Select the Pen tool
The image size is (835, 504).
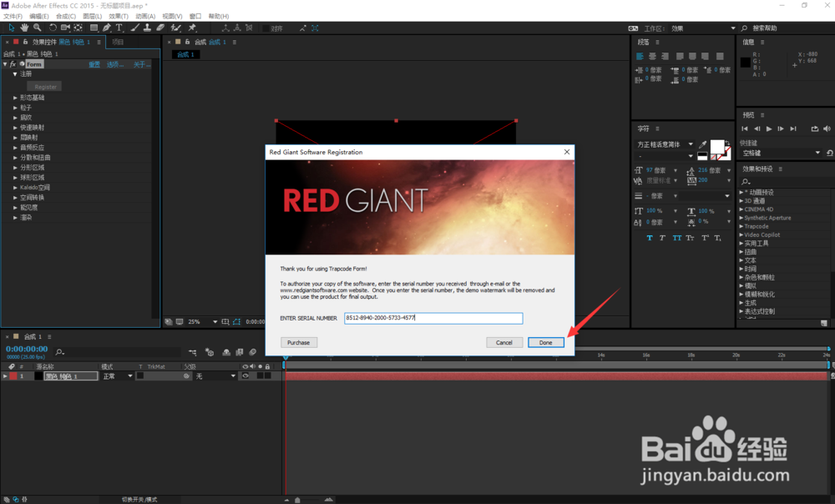point(107,28)
